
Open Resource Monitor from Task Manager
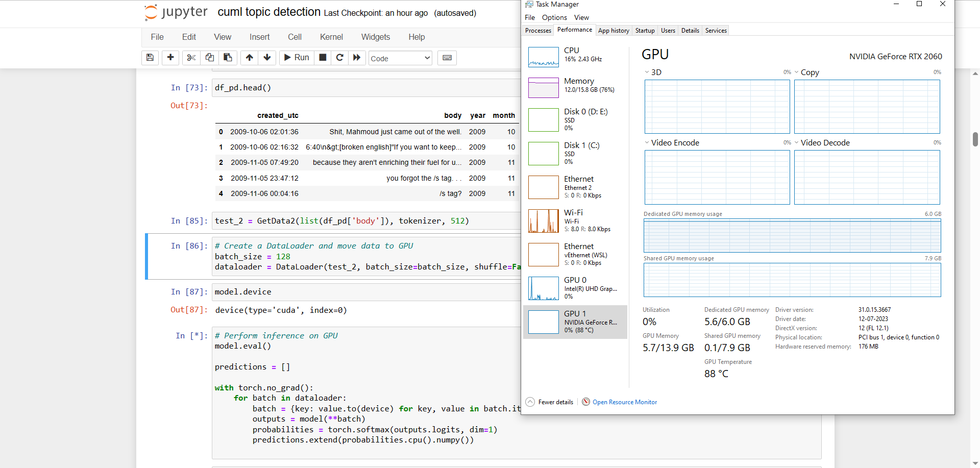click(624, 402)
